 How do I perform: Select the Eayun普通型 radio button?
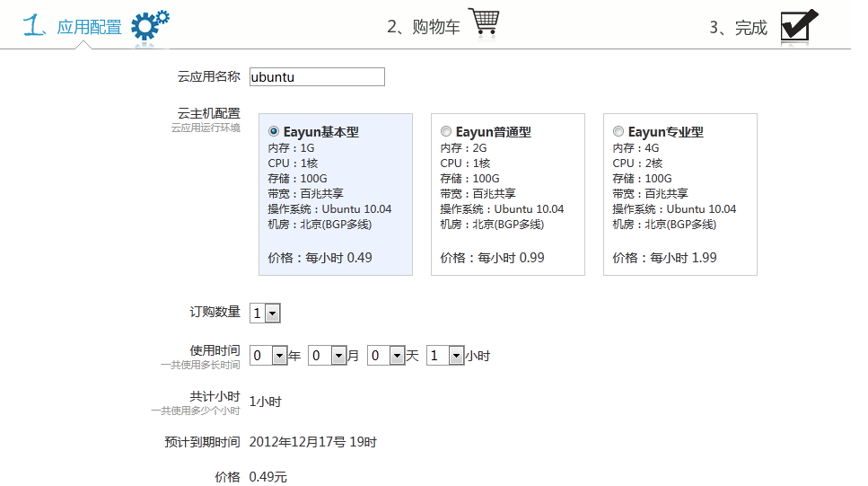coord(445,131)
